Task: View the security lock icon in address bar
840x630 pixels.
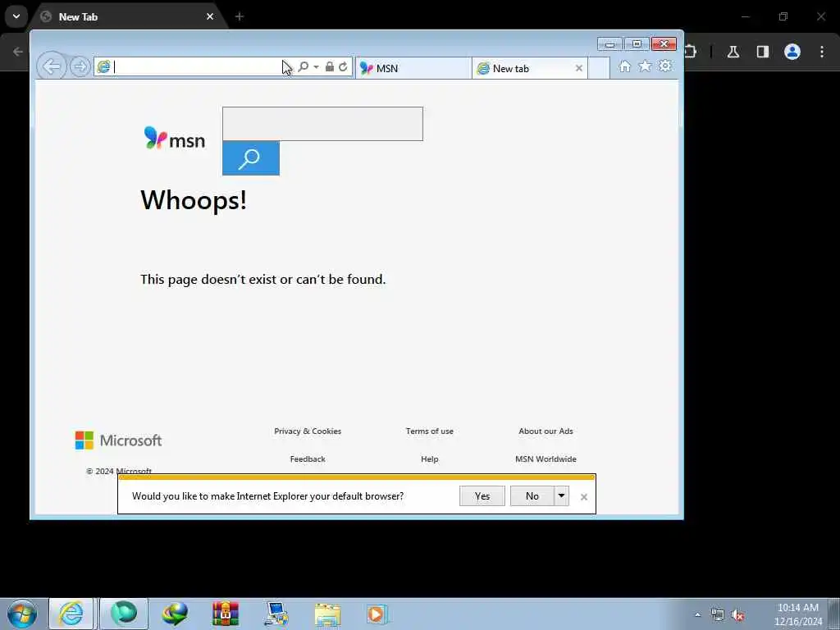Action: (330, 67)
